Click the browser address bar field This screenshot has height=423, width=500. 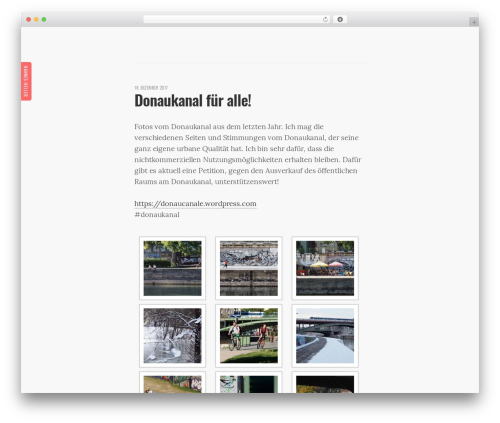pos(236,20)
